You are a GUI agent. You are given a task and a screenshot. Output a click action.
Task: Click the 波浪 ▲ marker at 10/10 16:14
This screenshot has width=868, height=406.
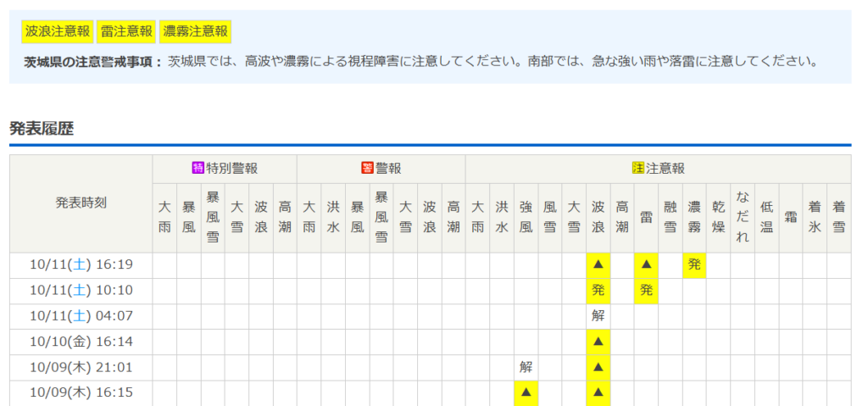(598, 342)
